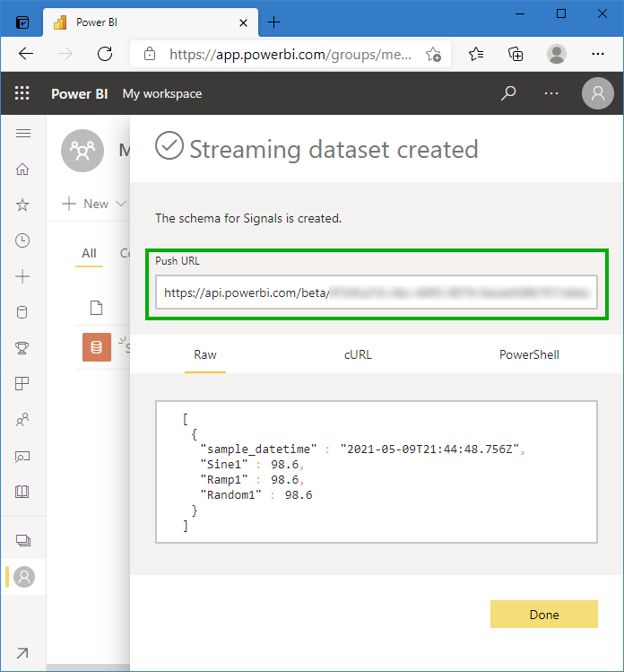Open Favorites in side navigation

point(22,205)
